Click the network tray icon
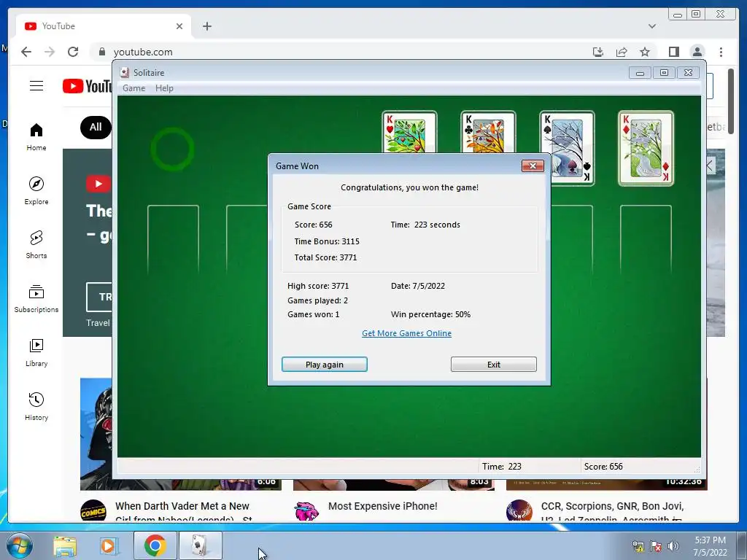The height and width of the screenshot is (560, 747). point(638,546)
